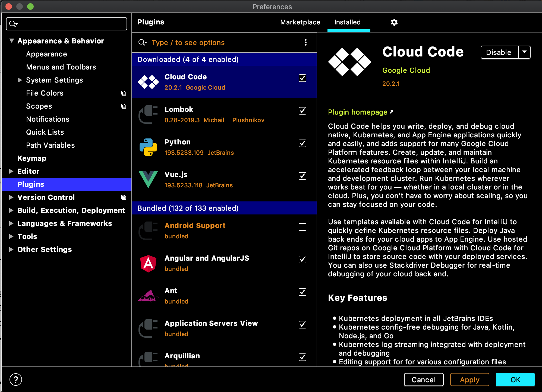
Task: Click the Ant plugin icon
Action: [x=148, y=296]
